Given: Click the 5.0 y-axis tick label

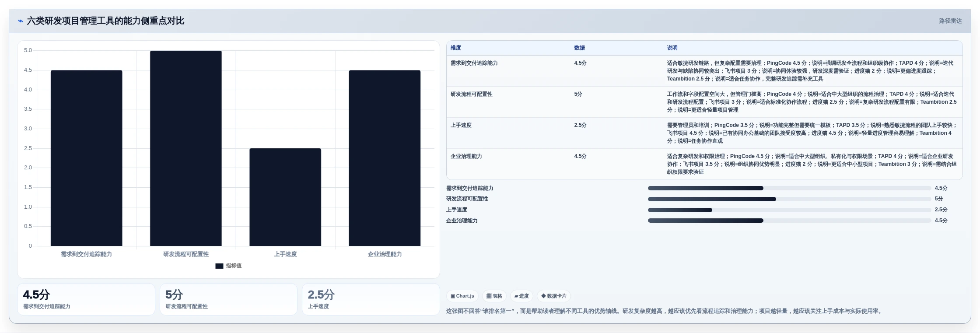Looking at the screenshot, I should pyautogui.click(x=28, y=50).
